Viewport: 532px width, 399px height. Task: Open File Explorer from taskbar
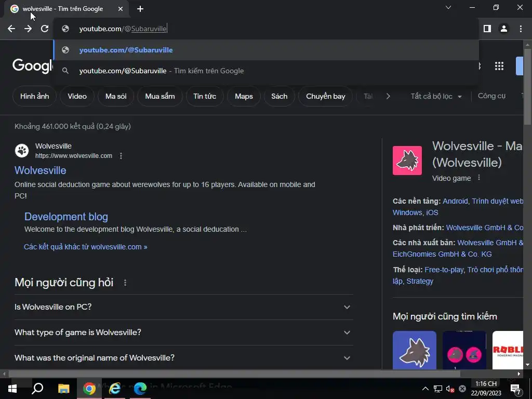click(x=63, y=389)
